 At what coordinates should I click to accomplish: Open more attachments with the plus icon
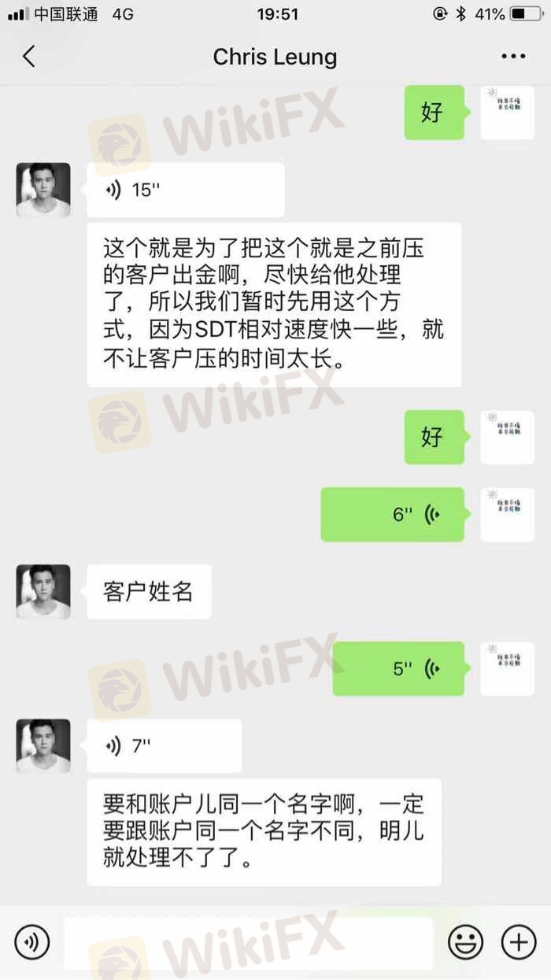click(519, 941)
